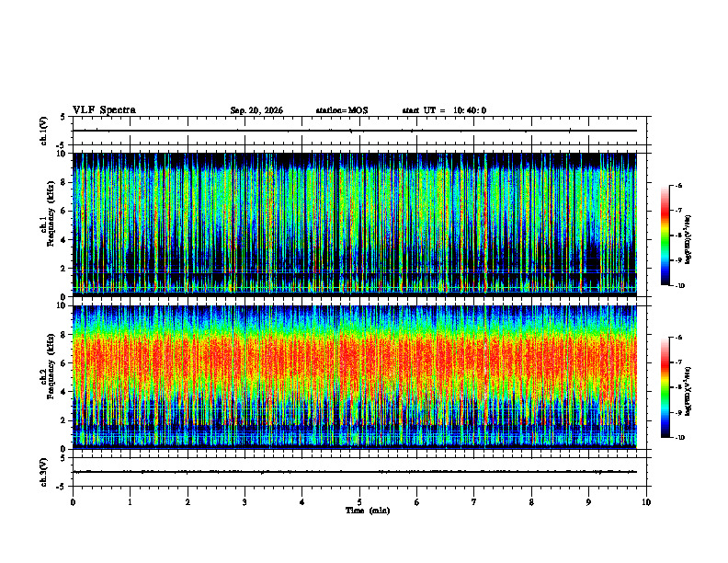Click the Time (min) axis label
The width and height of the screenshot is (728, 563).
368,511
